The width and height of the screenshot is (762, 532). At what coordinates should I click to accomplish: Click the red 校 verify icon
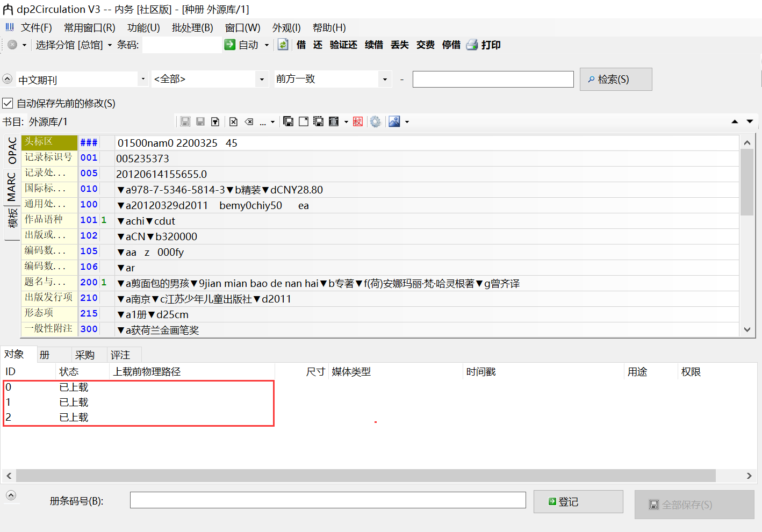358,121
